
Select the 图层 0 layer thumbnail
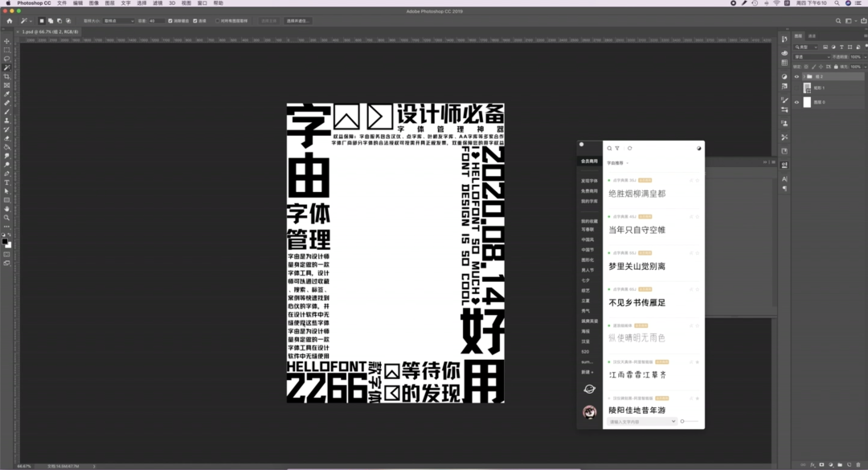pyautogui.click(x=807, y=102)
